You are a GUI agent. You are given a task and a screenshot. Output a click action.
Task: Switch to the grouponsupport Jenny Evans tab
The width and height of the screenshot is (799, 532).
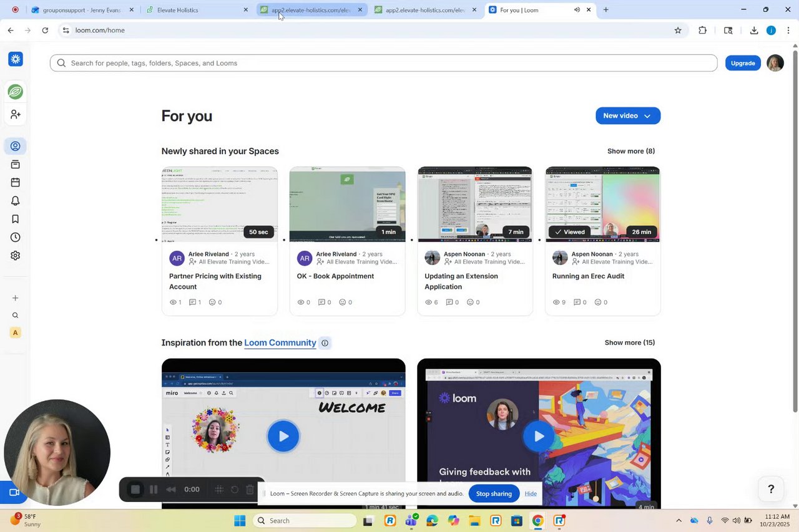[x=81, y=10]
